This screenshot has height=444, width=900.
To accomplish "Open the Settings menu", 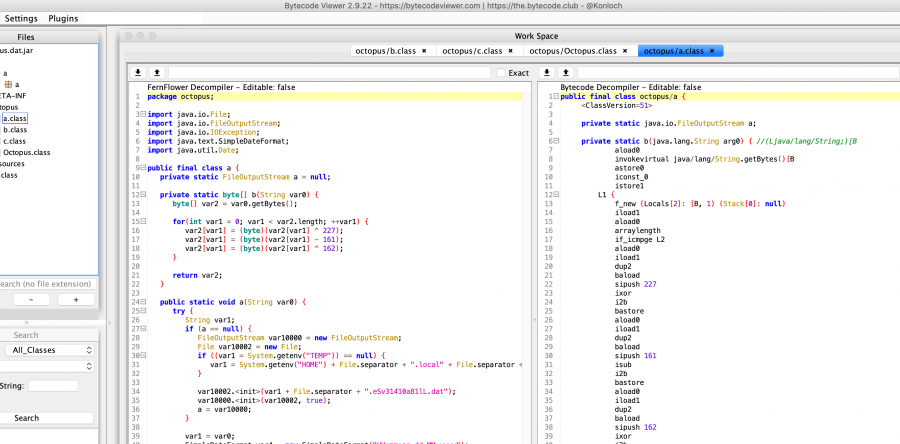I will point(21,18).
